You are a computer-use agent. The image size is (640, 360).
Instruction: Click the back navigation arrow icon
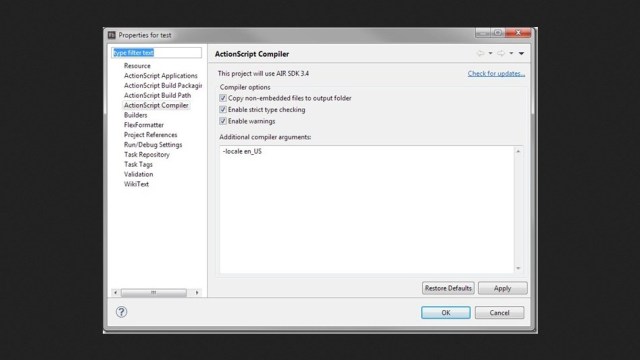[x=480, y=53]
